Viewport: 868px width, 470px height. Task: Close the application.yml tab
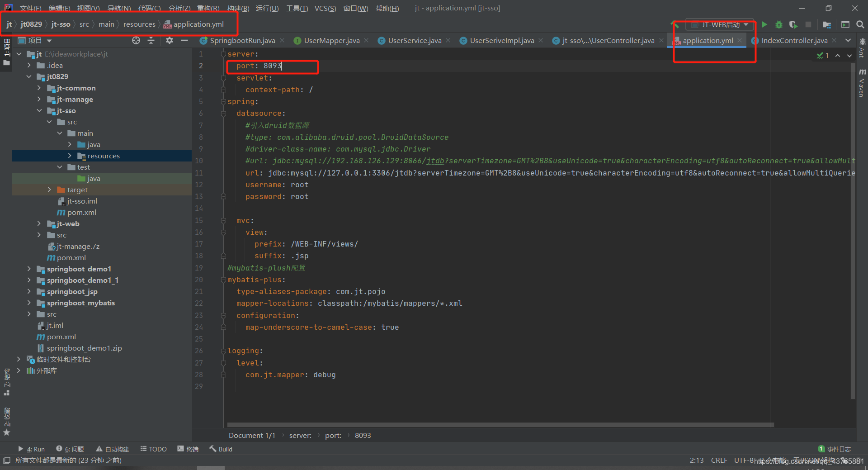(740, 41)
